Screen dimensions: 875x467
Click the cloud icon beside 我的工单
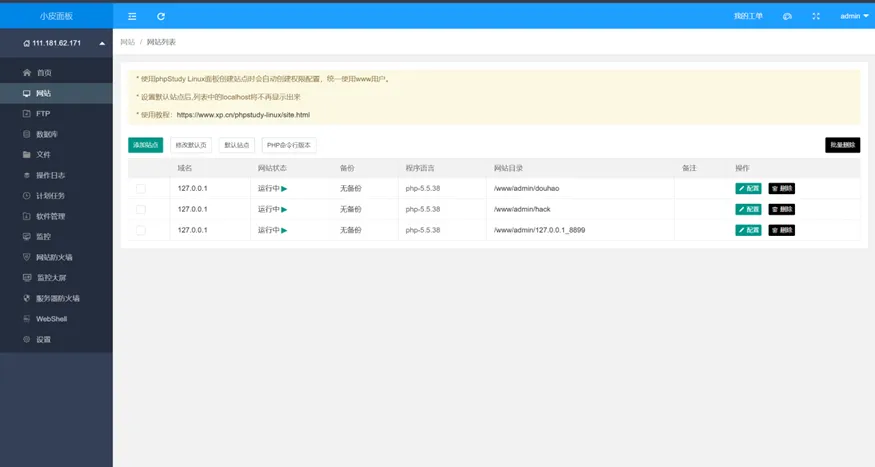click(787, 16)
